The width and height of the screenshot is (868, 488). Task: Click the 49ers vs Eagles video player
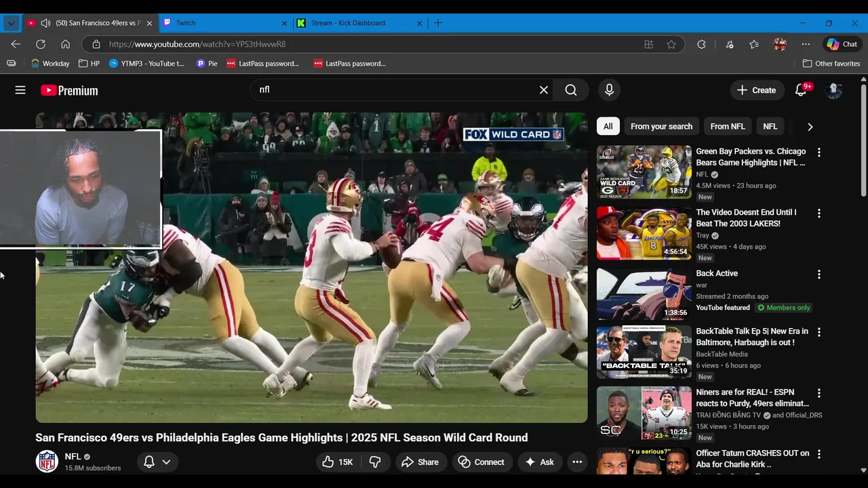[x=311, y=268]
